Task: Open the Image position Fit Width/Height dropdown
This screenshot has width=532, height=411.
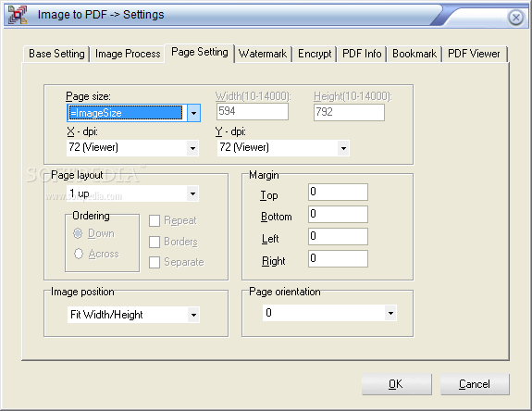Action: (133, 315)
